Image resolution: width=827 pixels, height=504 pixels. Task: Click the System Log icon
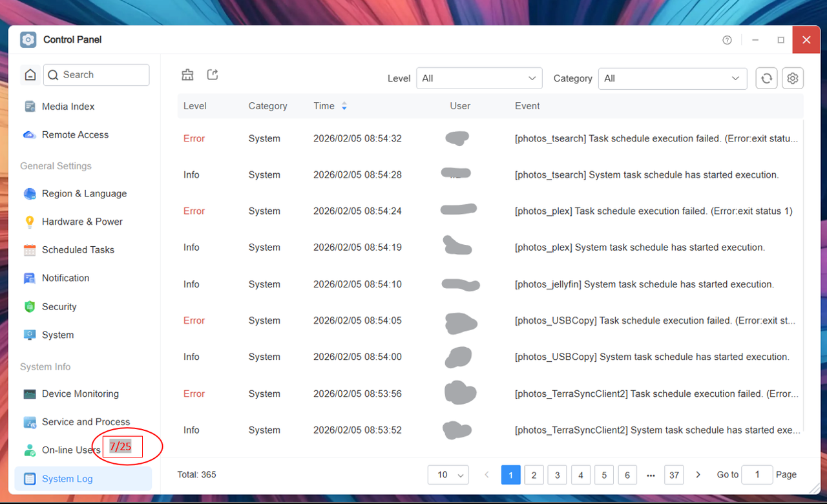coord(30,479)
